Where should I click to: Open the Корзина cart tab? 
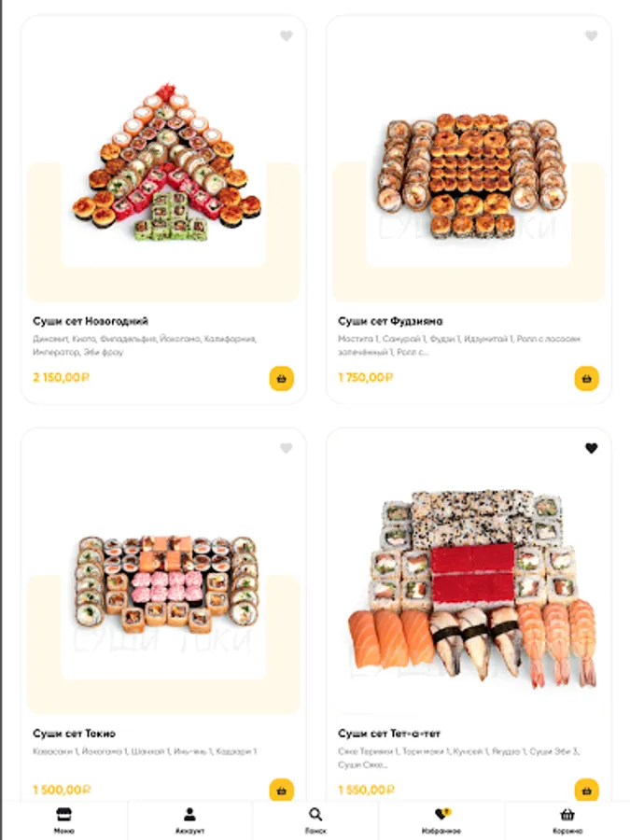567,820
